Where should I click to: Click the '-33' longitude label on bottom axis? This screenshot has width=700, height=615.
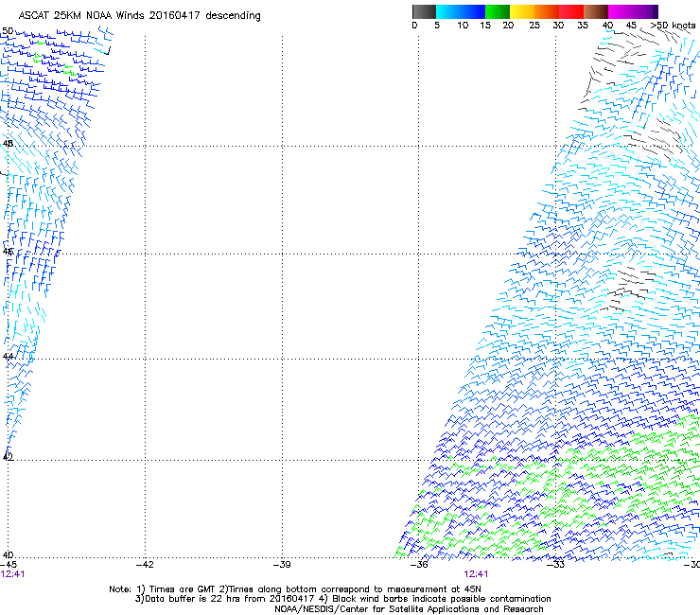click(556, 565)
